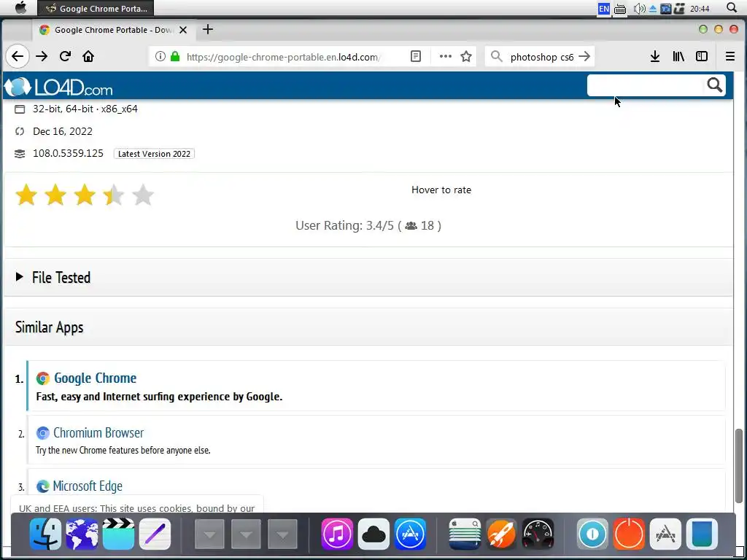Toggle the sidebar view icon

tap(702, 57)
